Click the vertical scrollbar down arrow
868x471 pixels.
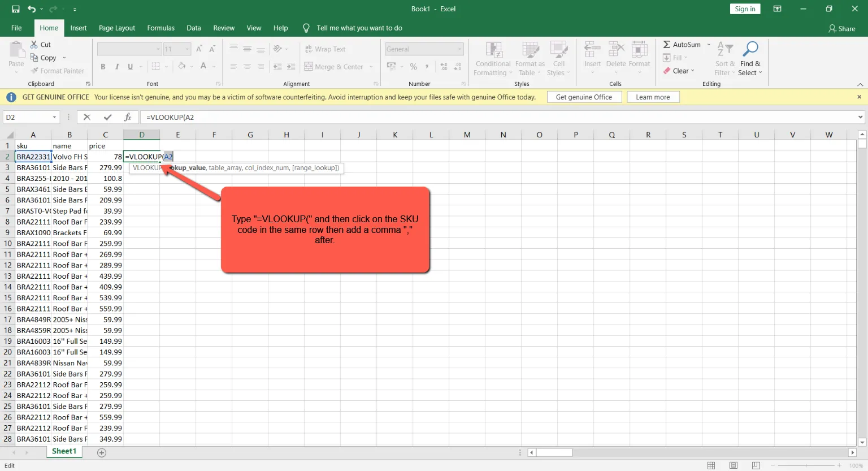(862, 443)
